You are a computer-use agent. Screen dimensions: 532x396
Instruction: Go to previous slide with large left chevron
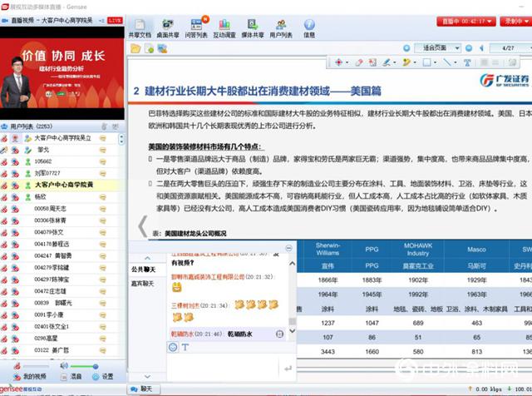pos(143,225)
